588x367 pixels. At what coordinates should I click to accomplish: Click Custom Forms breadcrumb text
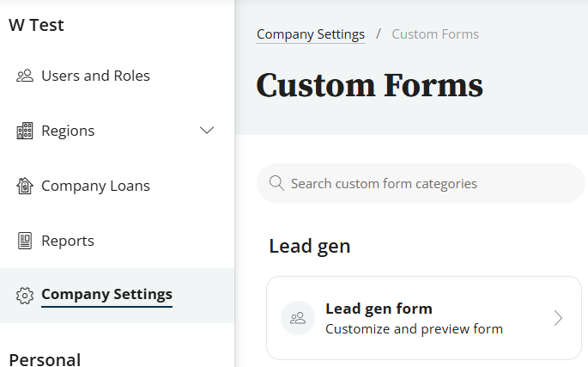click(435, 34)
